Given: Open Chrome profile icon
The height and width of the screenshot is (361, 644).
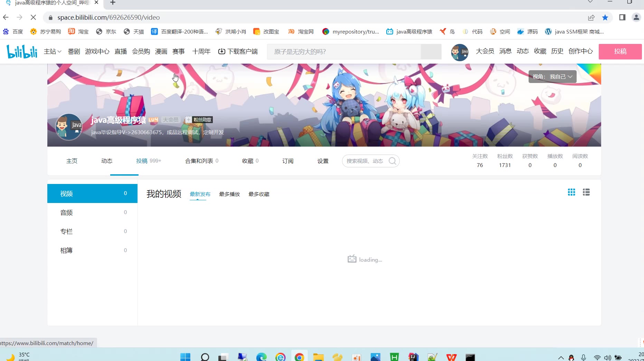Looking at the screenshot, I should 636,17.
